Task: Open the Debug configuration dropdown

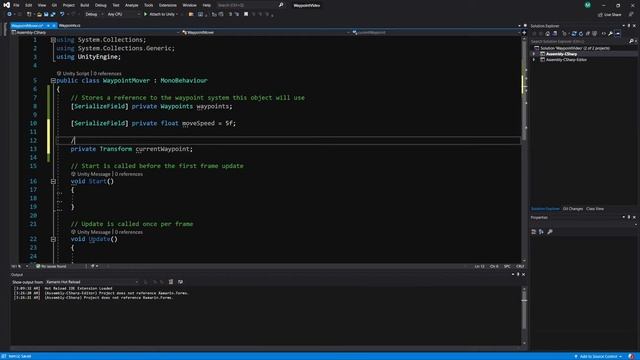Action: (x=94, y=14)
